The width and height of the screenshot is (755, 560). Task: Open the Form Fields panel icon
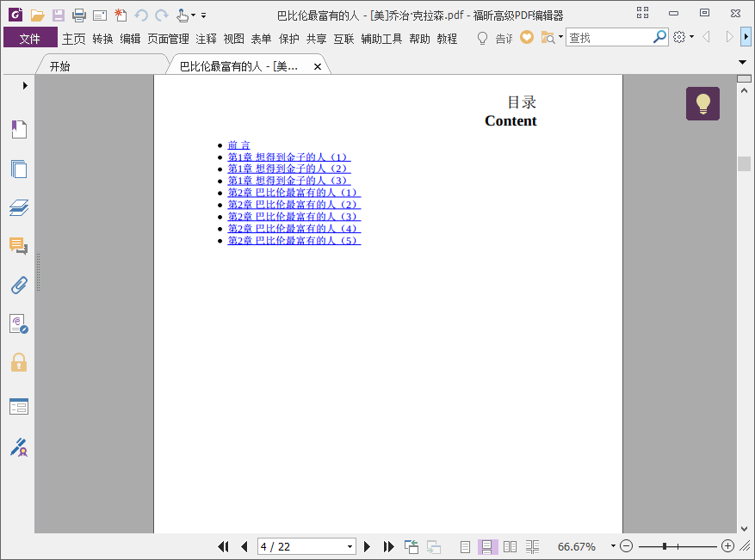coord(19,407)
